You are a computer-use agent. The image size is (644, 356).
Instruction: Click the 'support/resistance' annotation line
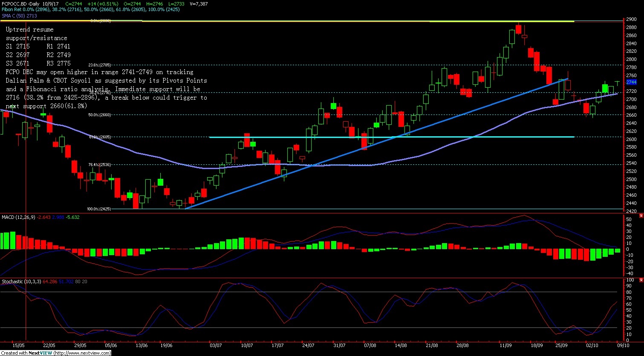click(37, 38)
